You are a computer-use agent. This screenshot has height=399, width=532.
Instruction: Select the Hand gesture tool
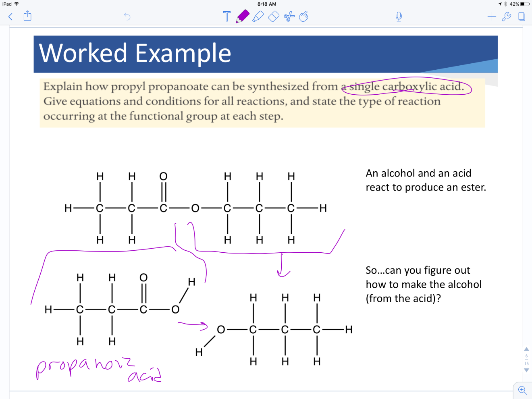(x=304, y=17)
